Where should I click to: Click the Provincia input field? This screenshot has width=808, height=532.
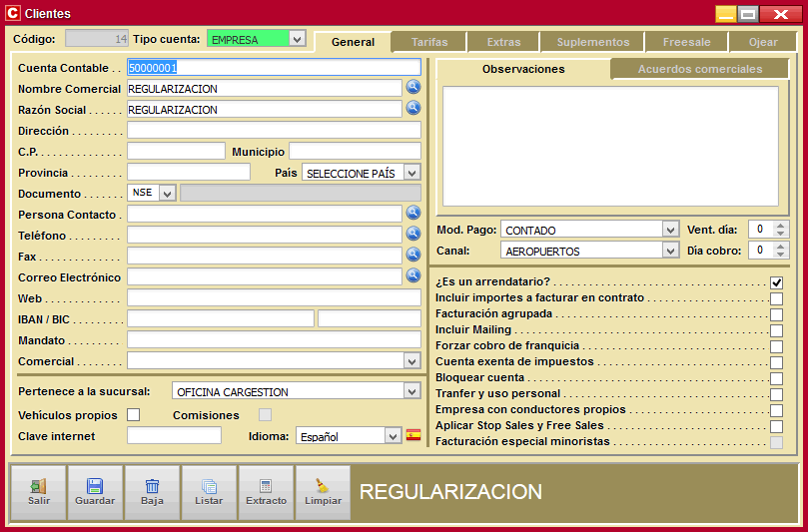tap(189, 173)
